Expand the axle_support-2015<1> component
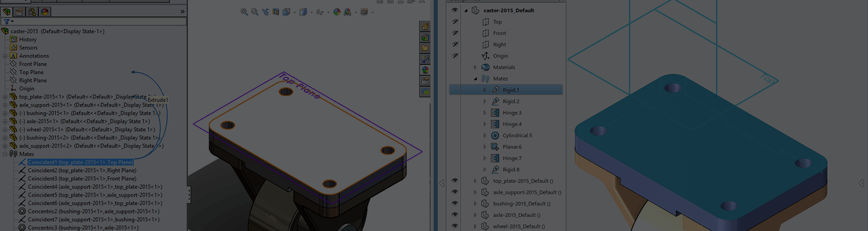Screen dimensions: 868x231 click(5, 105)
